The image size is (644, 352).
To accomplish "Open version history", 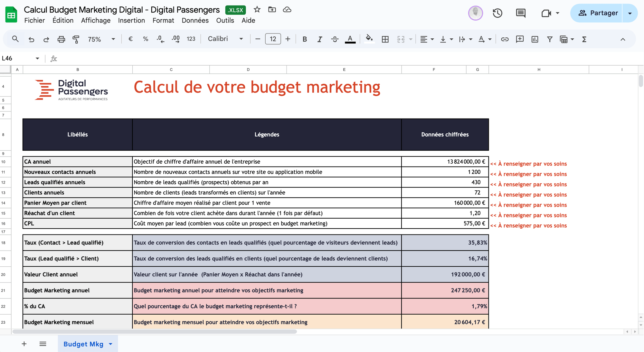I will tap(497, 13).
